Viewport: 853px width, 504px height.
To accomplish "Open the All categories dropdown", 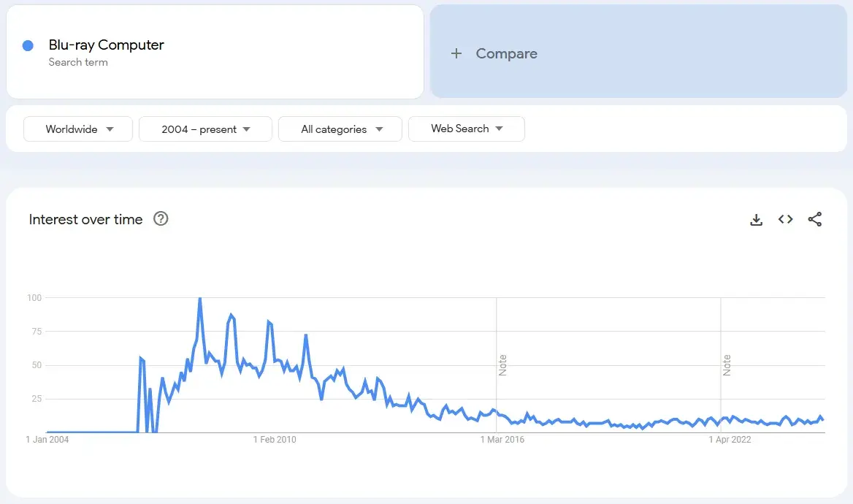I will coord(340,129).
